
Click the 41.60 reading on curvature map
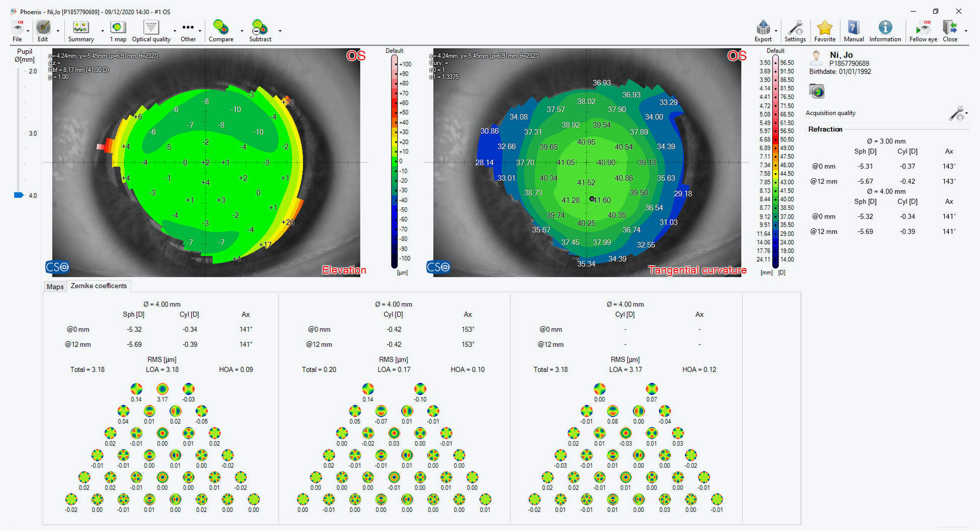click(602, 200)
